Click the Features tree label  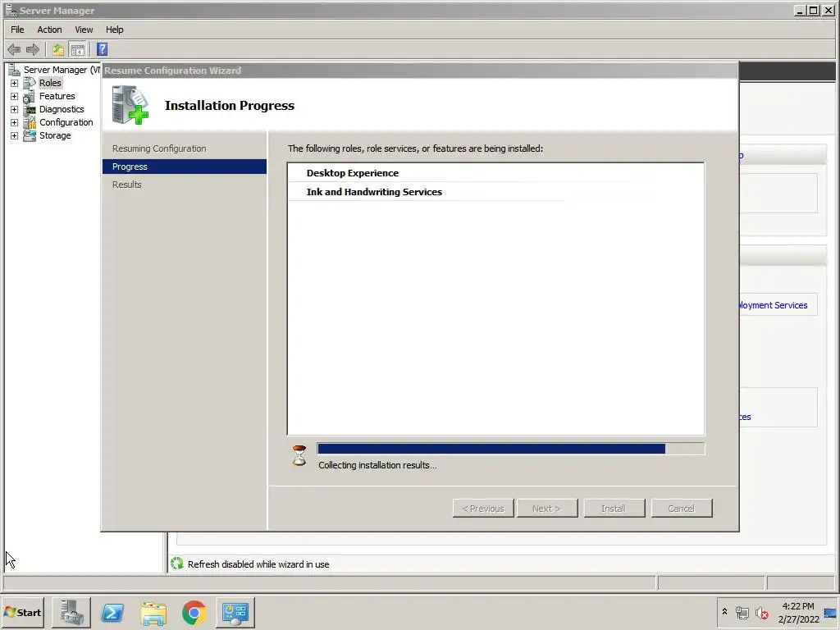[x=57, y=97]
